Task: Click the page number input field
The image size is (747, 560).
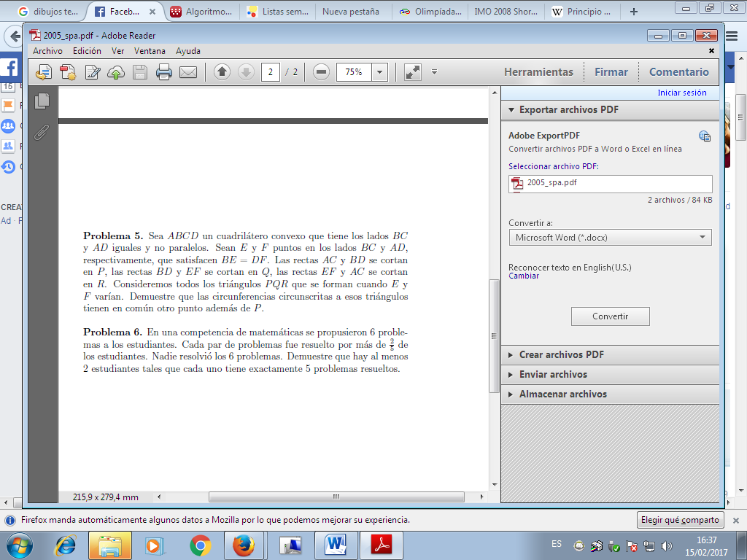Action: (271, 72)
